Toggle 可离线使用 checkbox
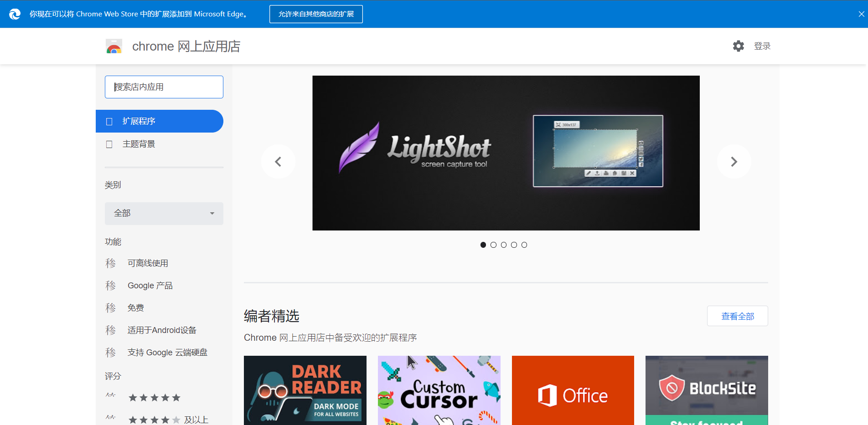868x425 pixels. pos(111,263)
